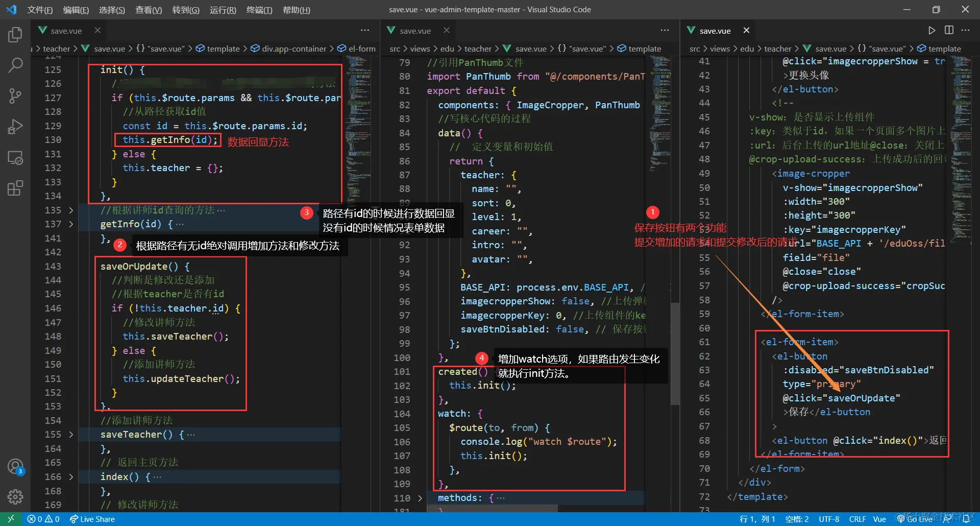The height and width of the screenshot is (526, 980).
Task: Open the Remote Explorer view
Action: coord(15,158)
